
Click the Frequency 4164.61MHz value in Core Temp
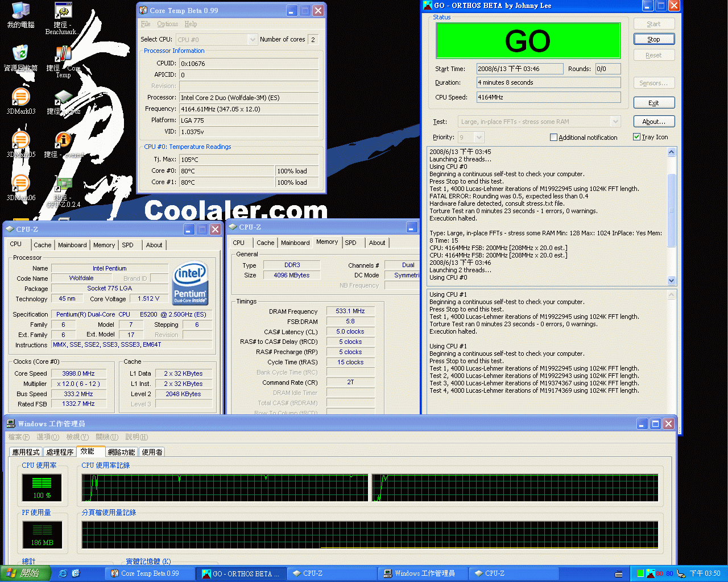(249, 109)
